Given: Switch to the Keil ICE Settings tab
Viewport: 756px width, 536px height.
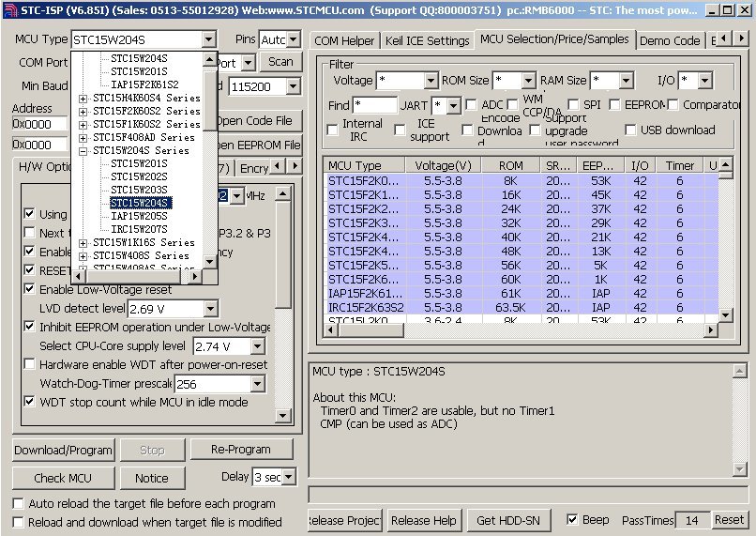Looking at the screenshot, I should 427,41.
